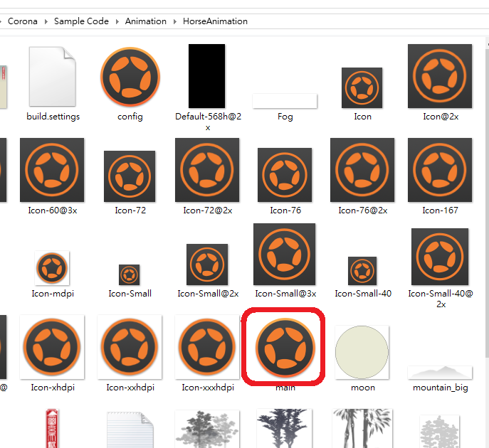The height and width of the screenshot is (448, 489).
Task: Select the red seal stamp image thumbnail
Action: point(52,428)
